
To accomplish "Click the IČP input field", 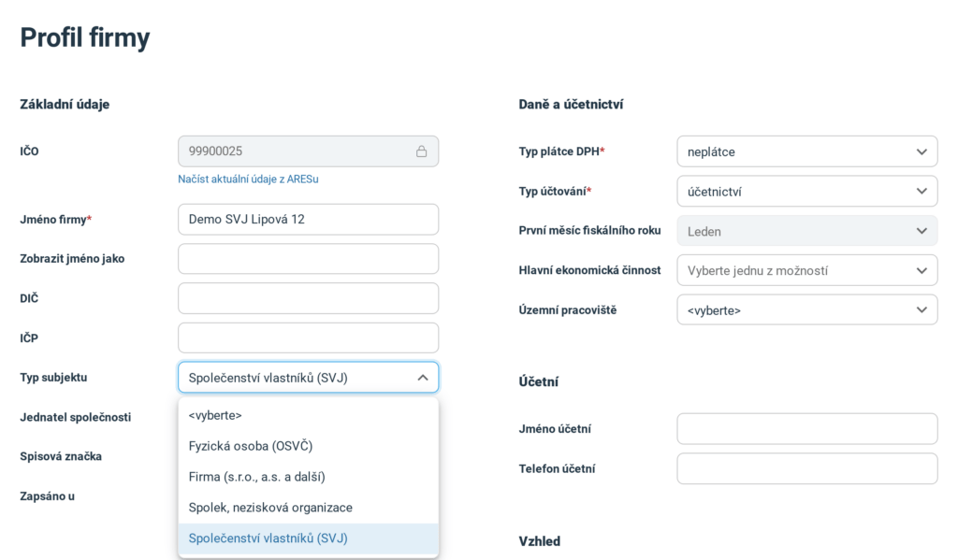I will [308, 337].
